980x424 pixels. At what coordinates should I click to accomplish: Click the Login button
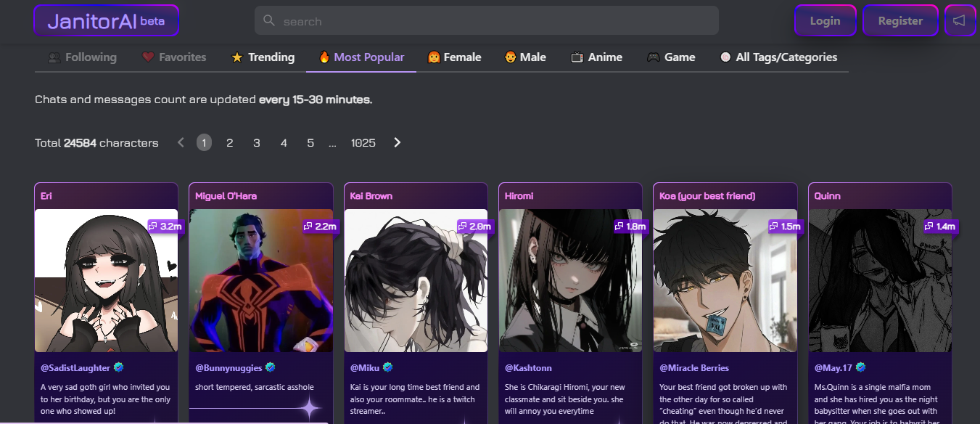point(825,21)
